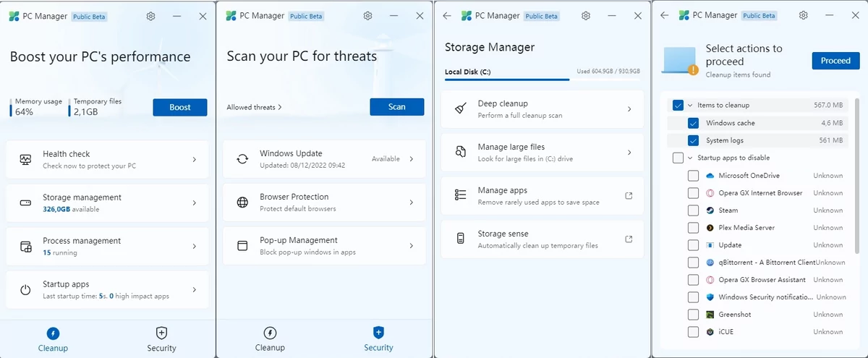
Task: Open Process management via its chevron
Action: coord(194,246)
